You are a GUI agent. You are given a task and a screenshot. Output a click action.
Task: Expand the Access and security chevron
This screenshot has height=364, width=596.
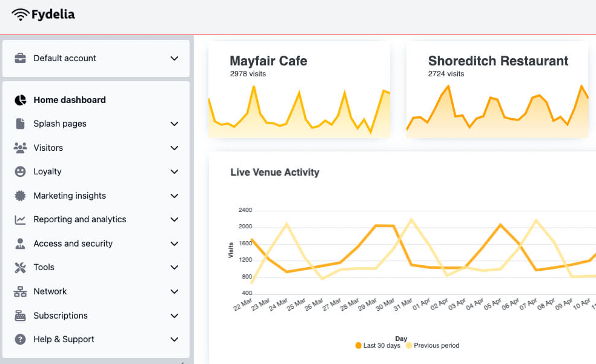pos(174,243)
